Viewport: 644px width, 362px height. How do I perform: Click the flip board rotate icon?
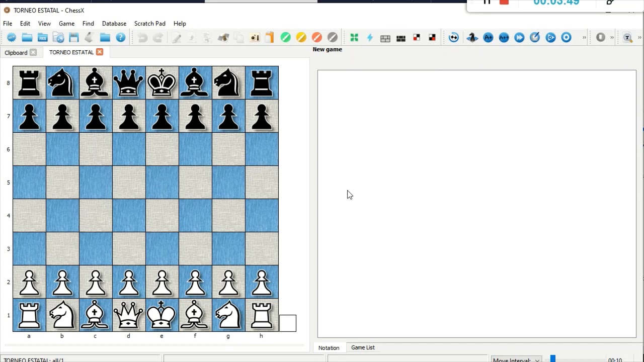pos(454,38)
